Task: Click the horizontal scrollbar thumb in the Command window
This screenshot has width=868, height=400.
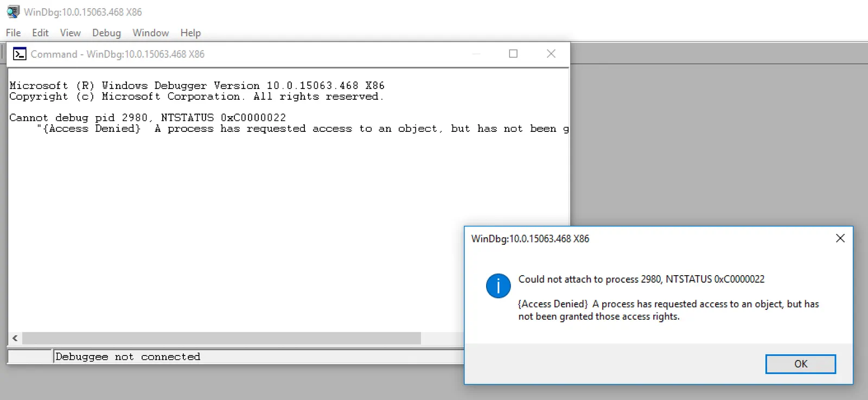Action: click(x=221, y=338)
